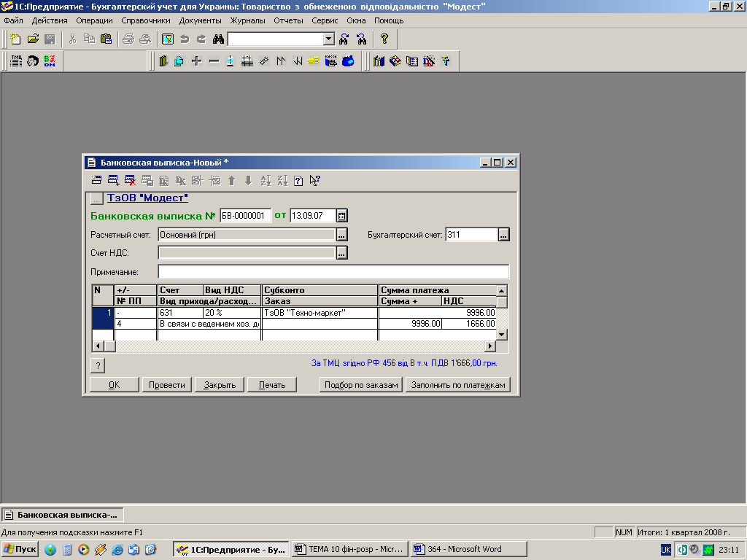Image resolution: width=747 pixels, height=560 pixels.
Task: Open the Справочники menu
Action: [x=146, y=20]
